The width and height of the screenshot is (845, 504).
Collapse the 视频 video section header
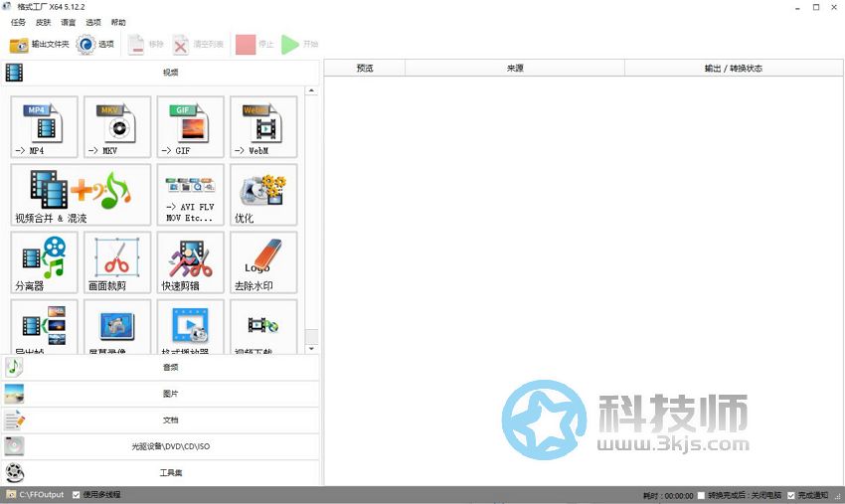click(x=160, y=73)
